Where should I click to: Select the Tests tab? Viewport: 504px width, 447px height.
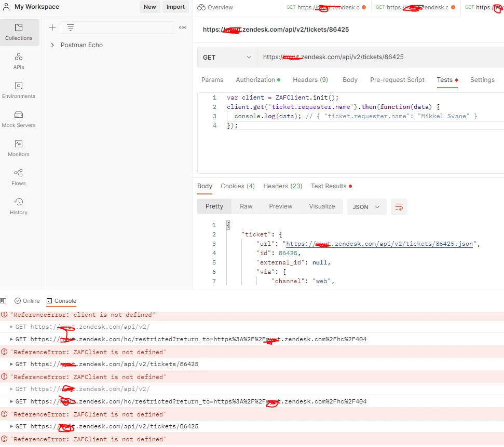coord(447,80)
